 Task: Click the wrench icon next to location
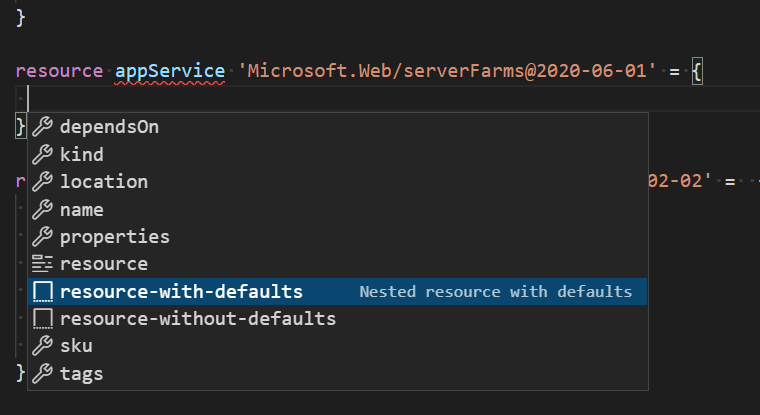point(42,182)
